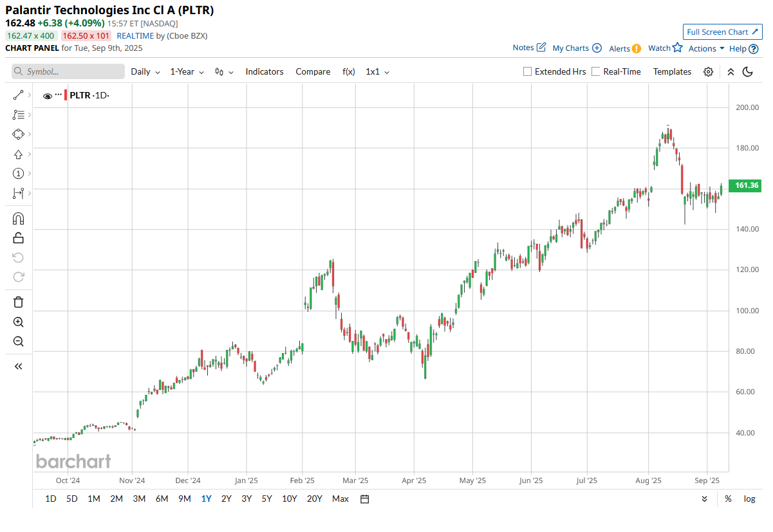Select the 9M time range
Viewport: 773px width, 532px height.
[x=185, y=499]
